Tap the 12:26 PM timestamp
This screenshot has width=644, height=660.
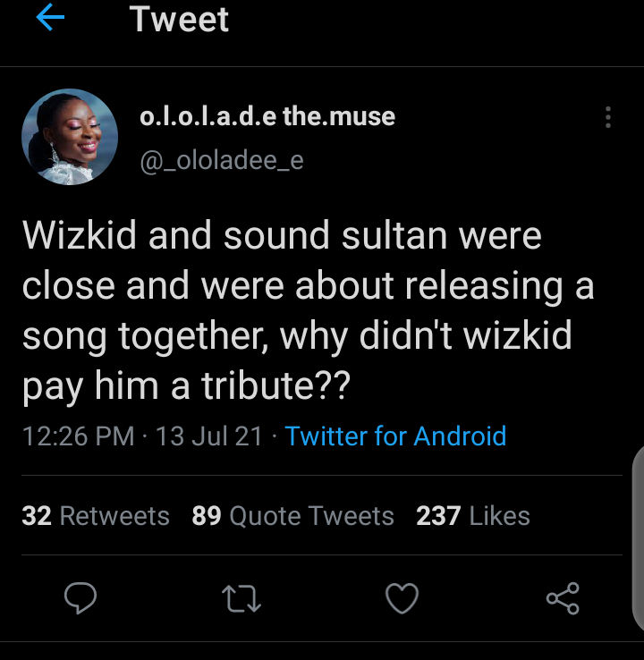(78, 436)
